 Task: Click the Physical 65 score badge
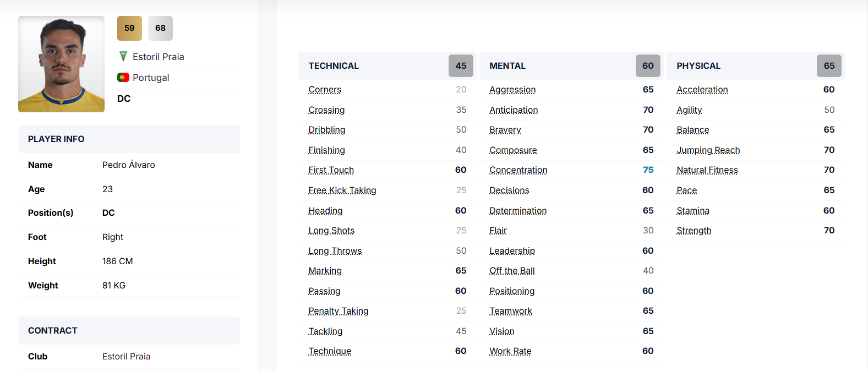pyautogui.click(x=829, y=66)
